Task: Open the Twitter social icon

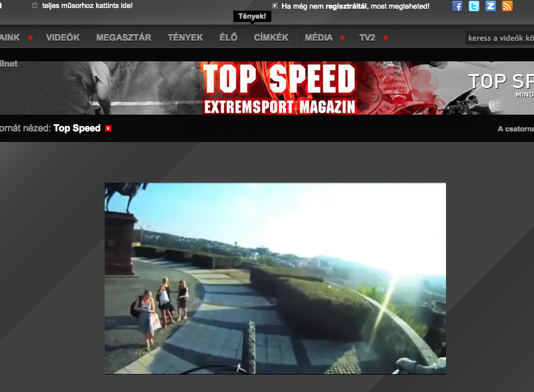Action: coord(474,6)
